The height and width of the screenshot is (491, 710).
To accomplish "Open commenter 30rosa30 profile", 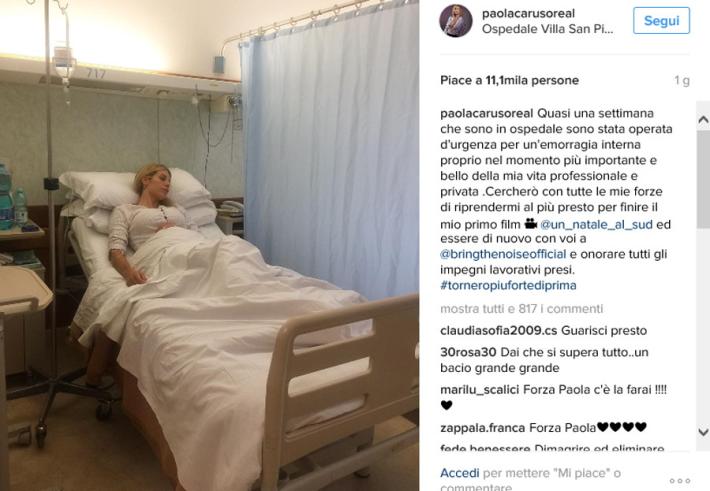I will point(468,352).
